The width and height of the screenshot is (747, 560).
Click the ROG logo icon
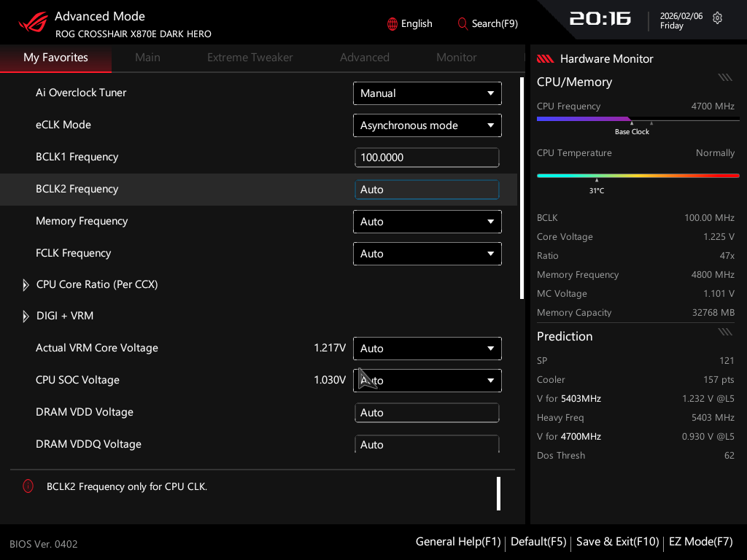[33, 23]
